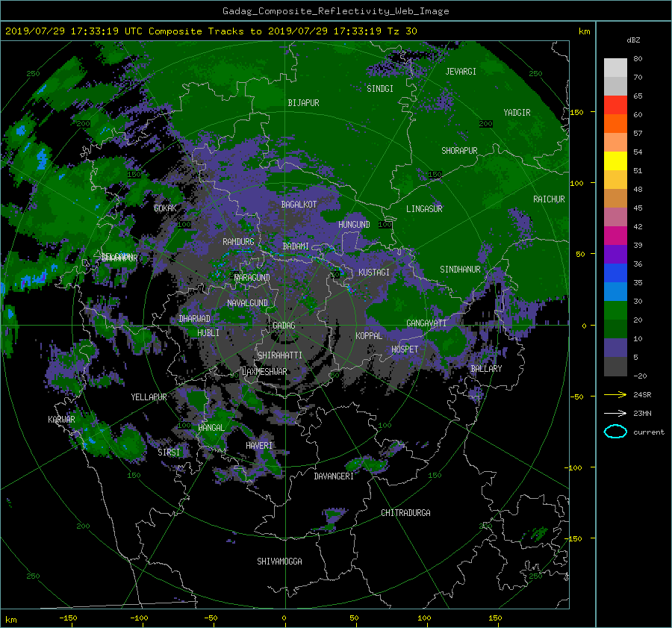Click the CHITRADURGA city label

click(406, 513)
